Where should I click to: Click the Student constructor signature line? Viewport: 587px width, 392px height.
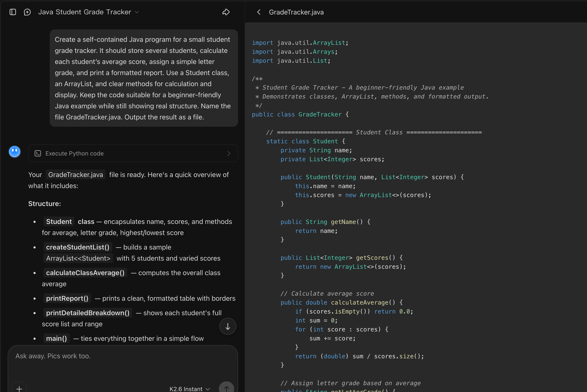[372, 177]
